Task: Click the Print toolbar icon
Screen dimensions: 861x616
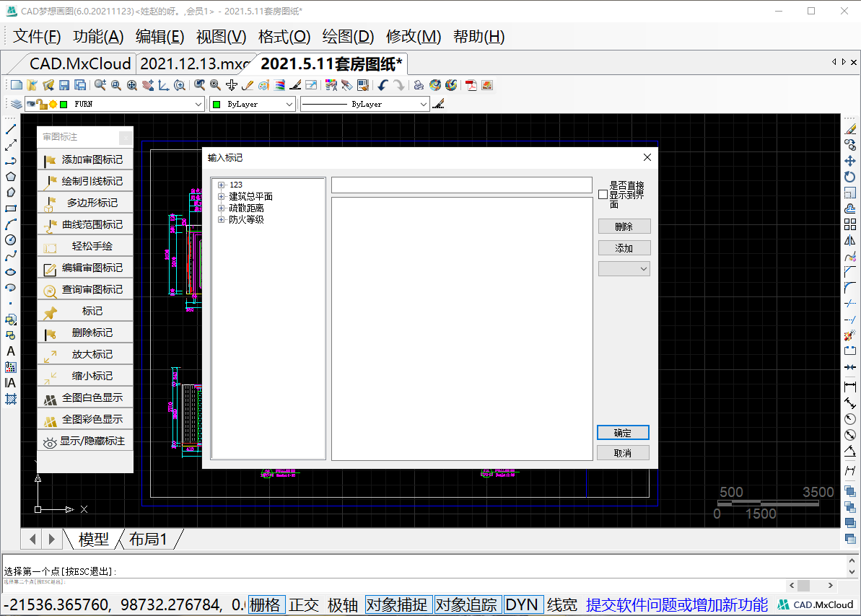Action: [419, 85]
